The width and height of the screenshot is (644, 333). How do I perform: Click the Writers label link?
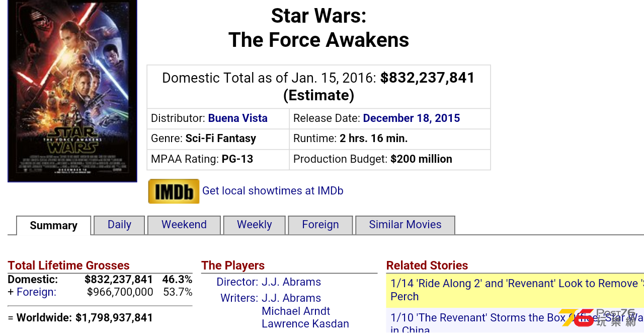pyautogui.click(x=239, y=298)
